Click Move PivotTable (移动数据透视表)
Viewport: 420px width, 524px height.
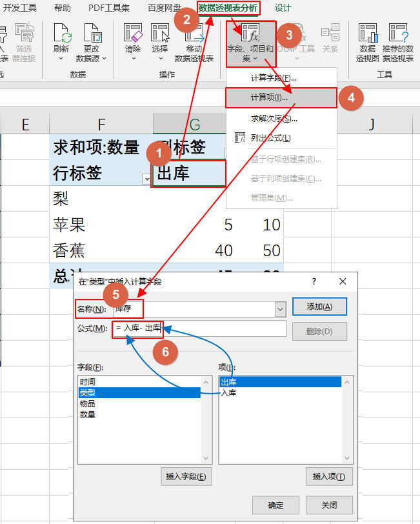pos(194,43)
